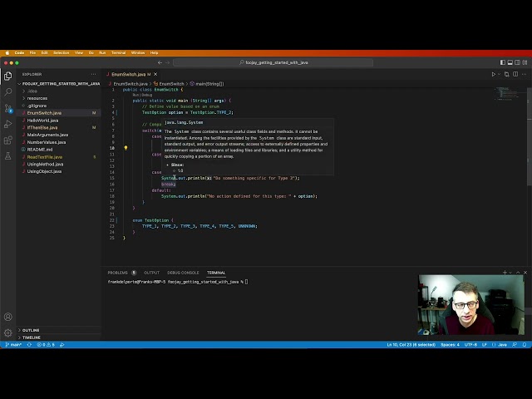Switch to the Debug Console tab
The height and width of the screenshot is (399, 532).
(x=183, y=273)
